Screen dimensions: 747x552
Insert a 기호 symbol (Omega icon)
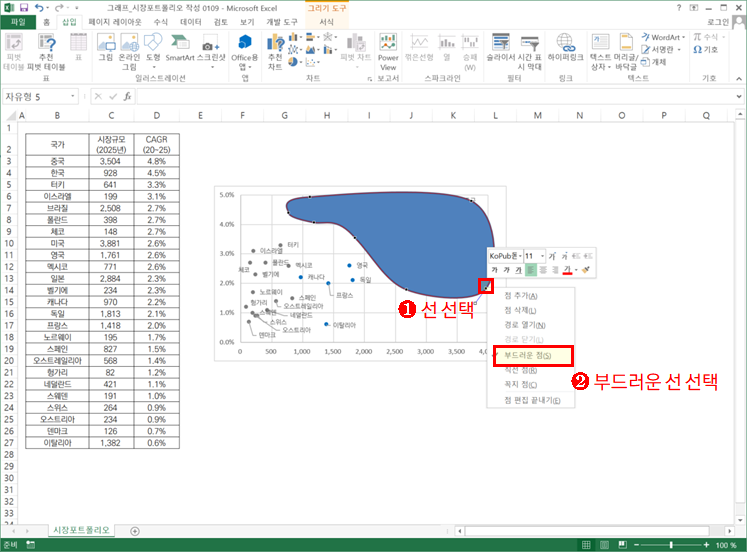(x=705, y=50)
